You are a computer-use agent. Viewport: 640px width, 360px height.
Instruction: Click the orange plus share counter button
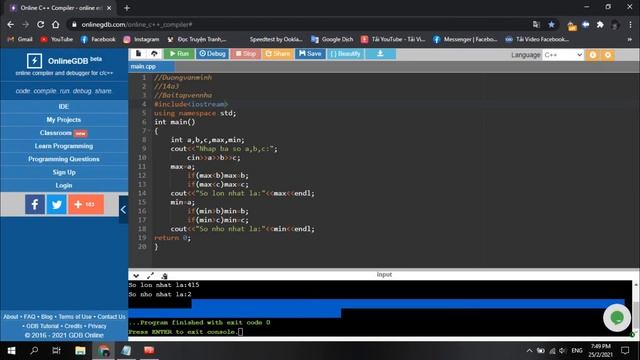pyautogui.click(x=86, y=204)
